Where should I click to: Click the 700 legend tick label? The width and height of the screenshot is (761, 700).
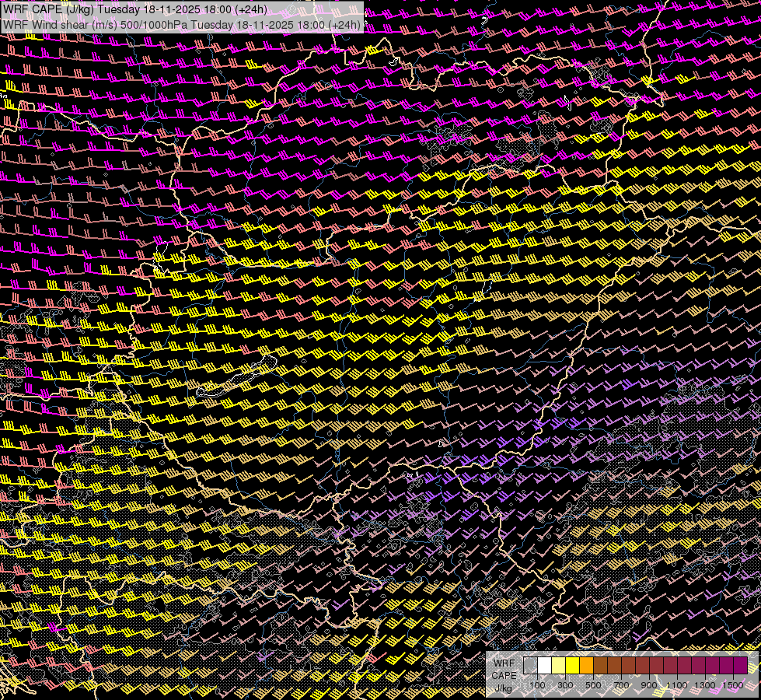coord(621,685)
